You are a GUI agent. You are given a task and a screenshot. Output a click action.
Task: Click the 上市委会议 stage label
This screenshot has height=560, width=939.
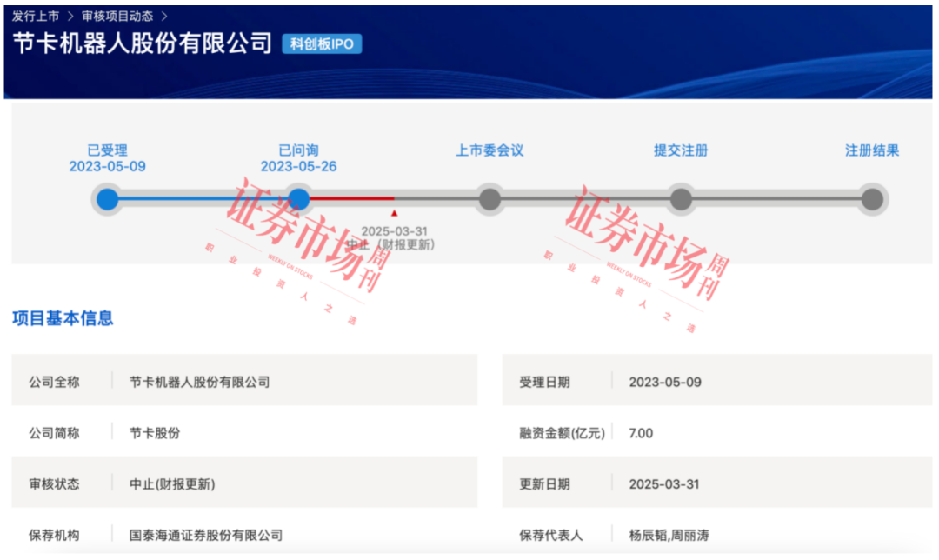click(x=489, y=150)
